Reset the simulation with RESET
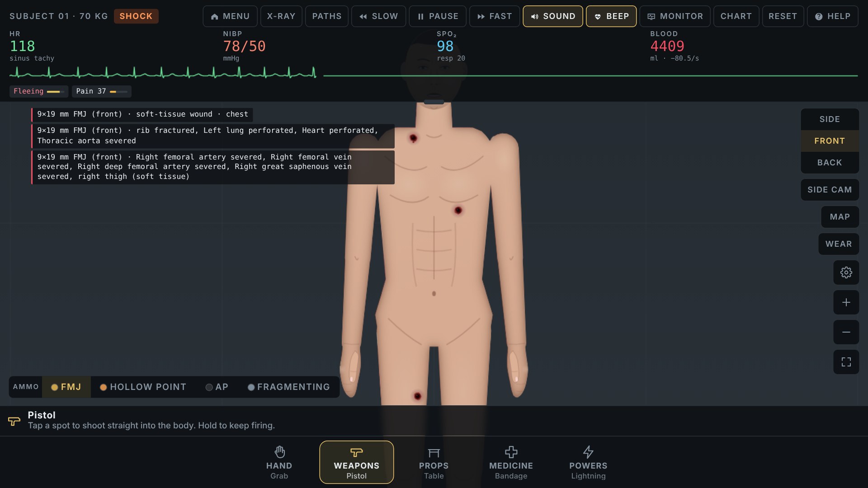Viewport: 868px width, 488px height. [x=783, y=16]
